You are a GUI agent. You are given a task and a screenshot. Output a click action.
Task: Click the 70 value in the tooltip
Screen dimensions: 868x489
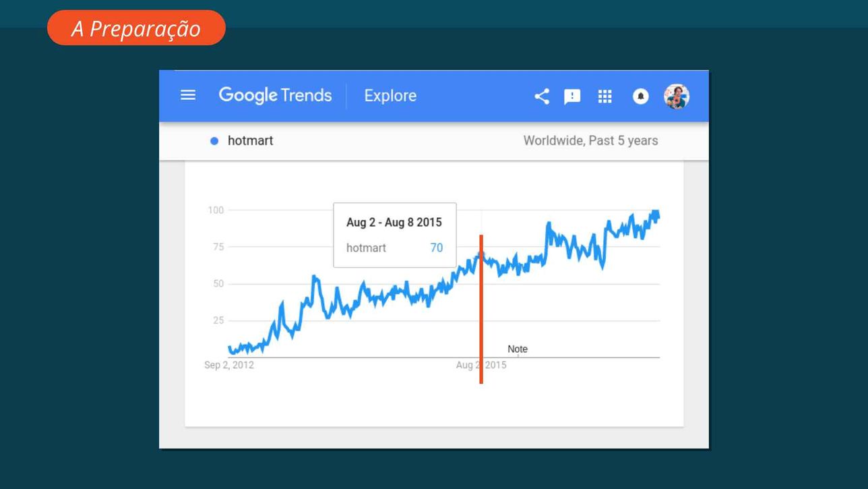(x=437, y=248)
